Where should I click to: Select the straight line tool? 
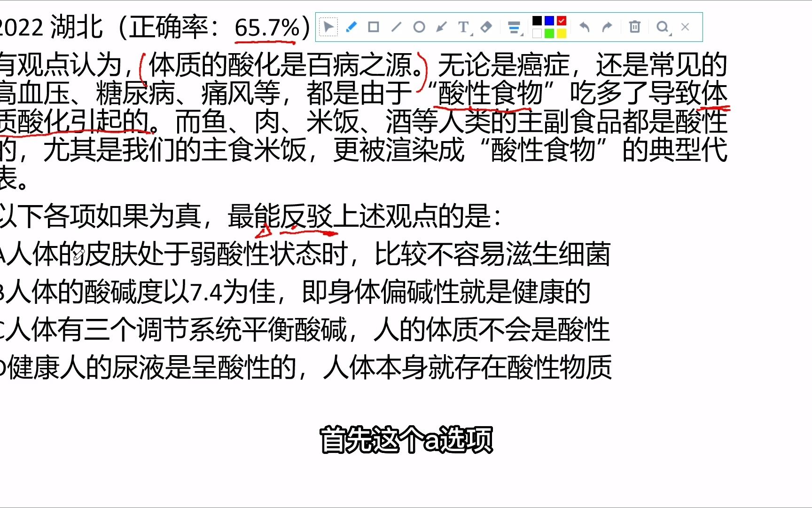click(396, 27)
